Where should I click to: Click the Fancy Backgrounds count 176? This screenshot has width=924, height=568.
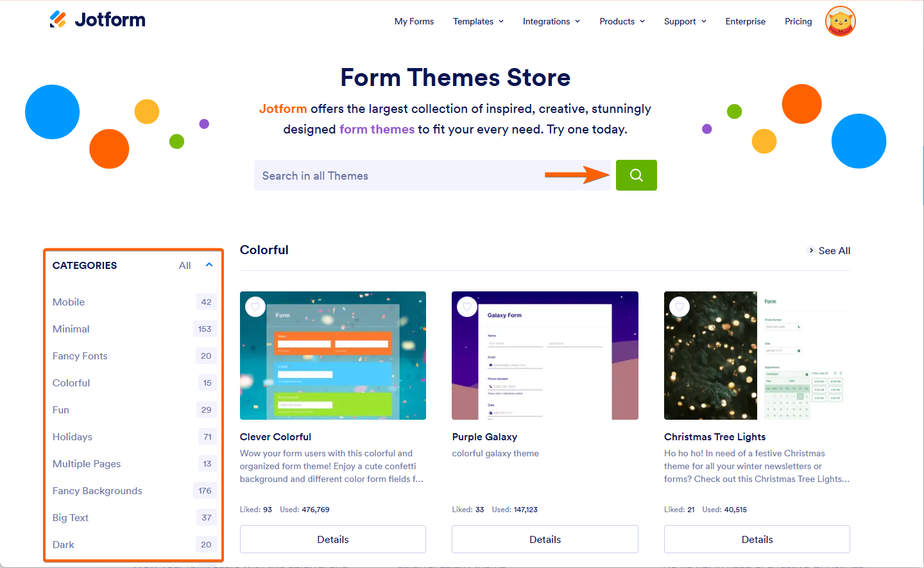coord(205,491)
